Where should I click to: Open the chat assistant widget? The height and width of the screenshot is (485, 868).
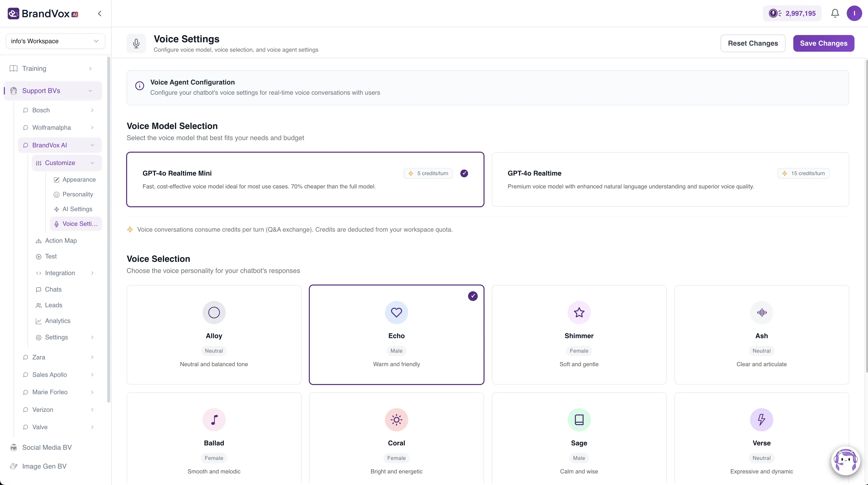pyautogui.click(x=846, y=460)
